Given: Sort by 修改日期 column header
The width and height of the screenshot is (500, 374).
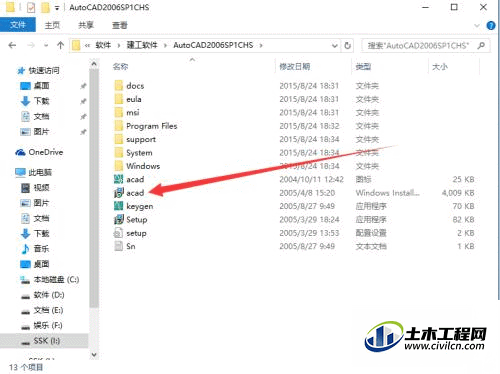Looking at the screenshot, I should (x=295, y=67).
